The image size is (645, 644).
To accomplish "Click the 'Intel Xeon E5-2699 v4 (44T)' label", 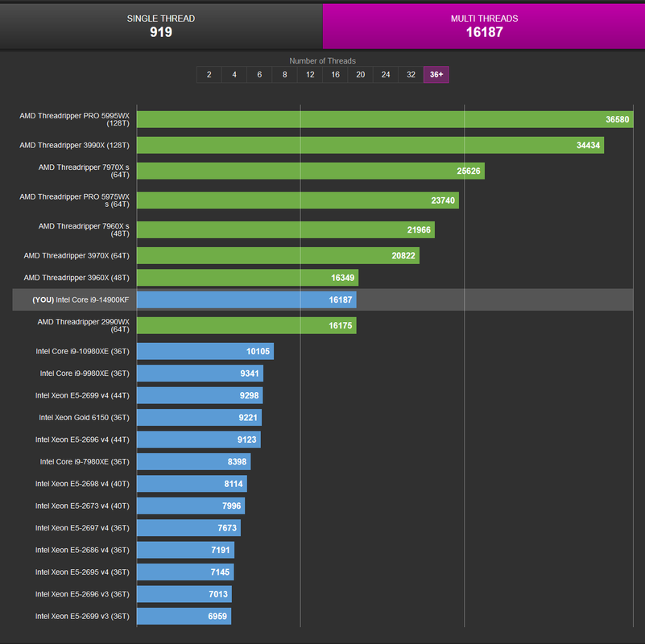I will click(x=82, y=395).
